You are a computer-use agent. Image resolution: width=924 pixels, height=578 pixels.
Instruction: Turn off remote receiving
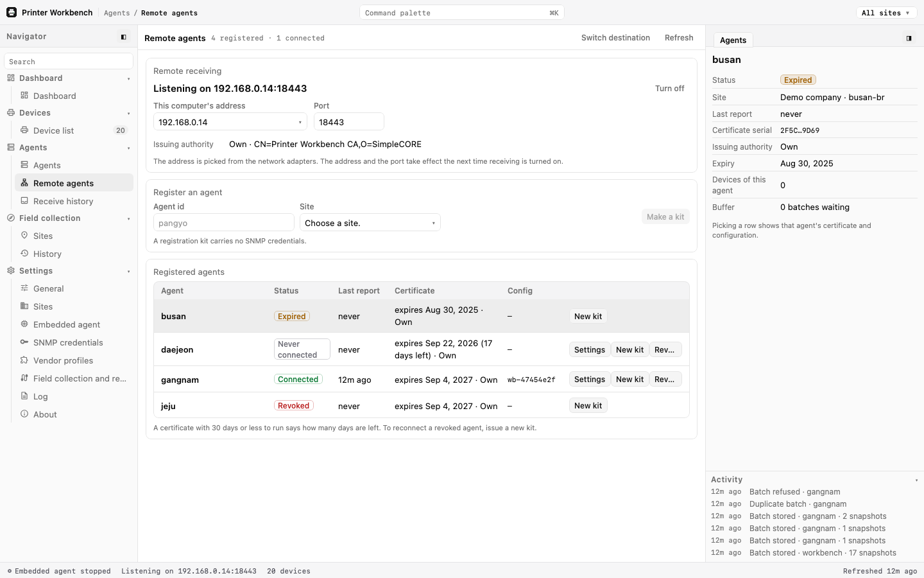pos(669,89)
